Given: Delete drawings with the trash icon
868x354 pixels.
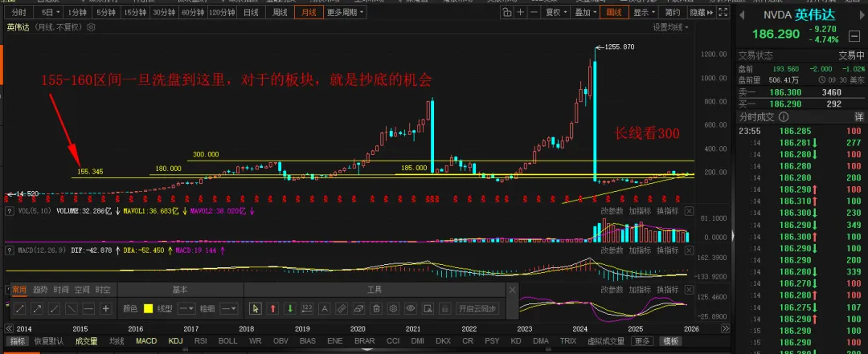Looking at the screenshot, I should [376, 308].
